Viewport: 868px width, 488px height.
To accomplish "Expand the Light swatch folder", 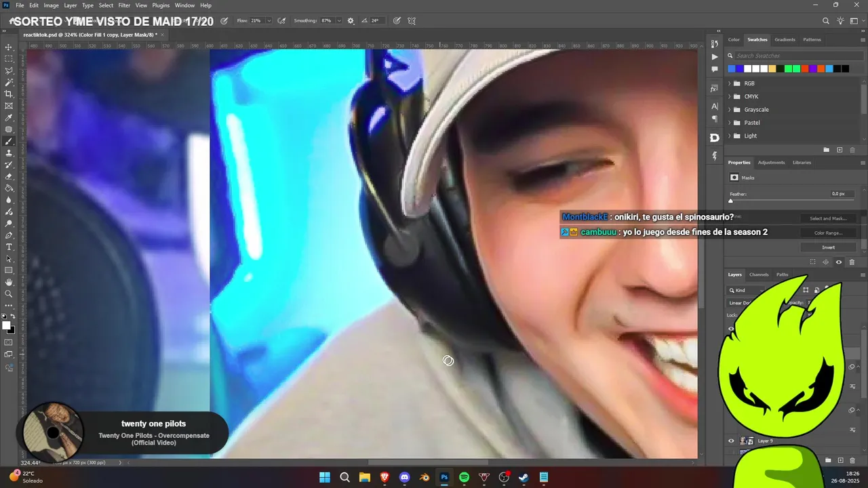I will [730, 136].
